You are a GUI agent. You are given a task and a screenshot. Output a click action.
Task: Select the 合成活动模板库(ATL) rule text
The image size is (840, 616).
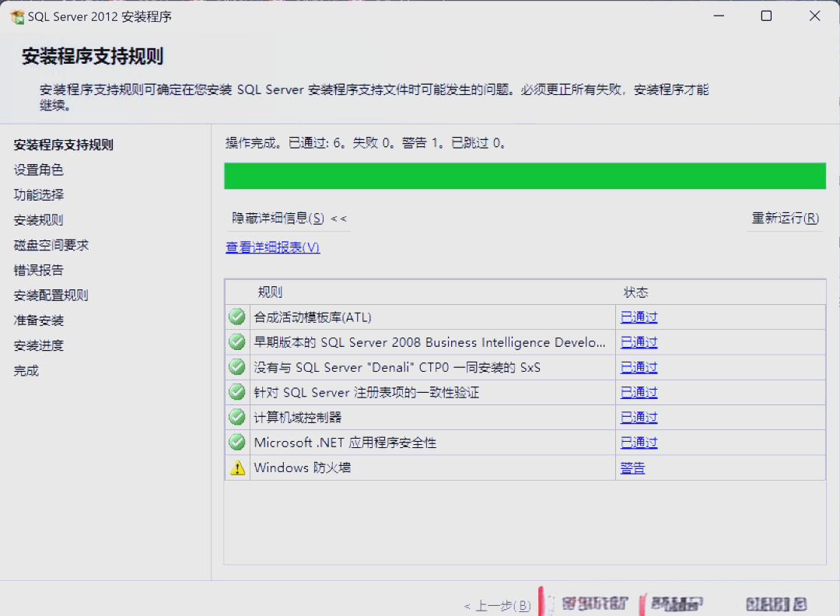click(x=313, y=317)
